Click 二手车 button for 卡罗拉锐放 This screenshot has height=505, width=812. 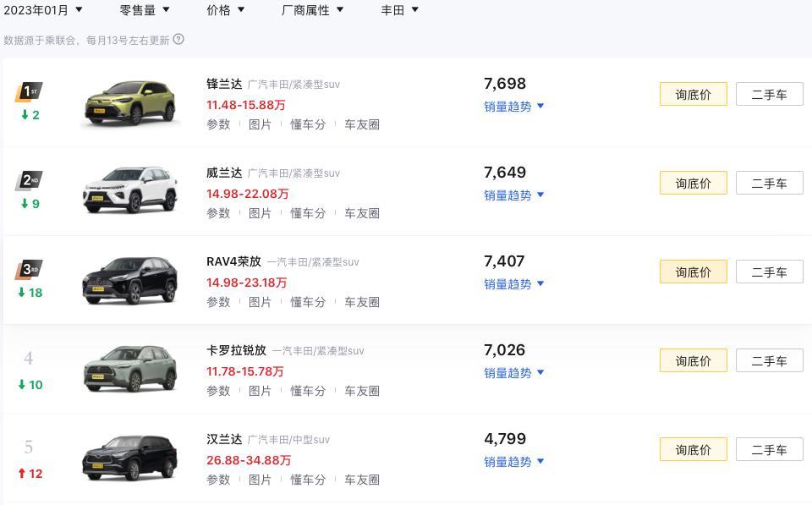769,361
